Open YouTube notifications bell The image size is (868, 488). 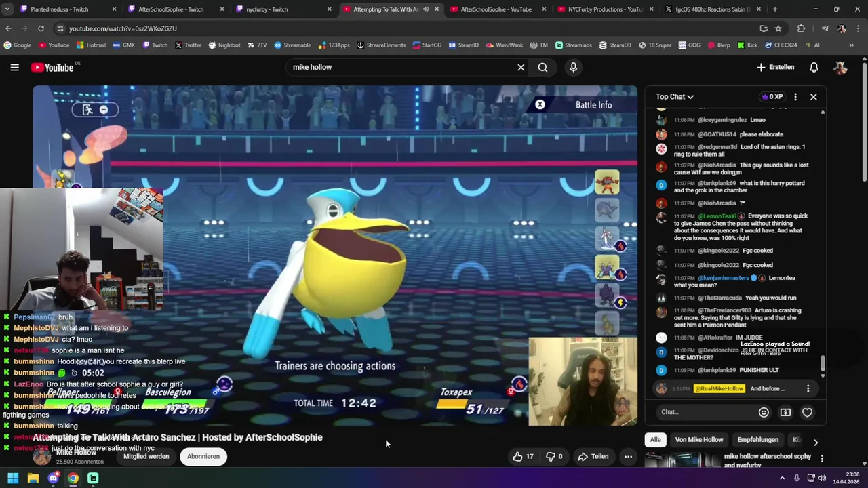(814, 67)
